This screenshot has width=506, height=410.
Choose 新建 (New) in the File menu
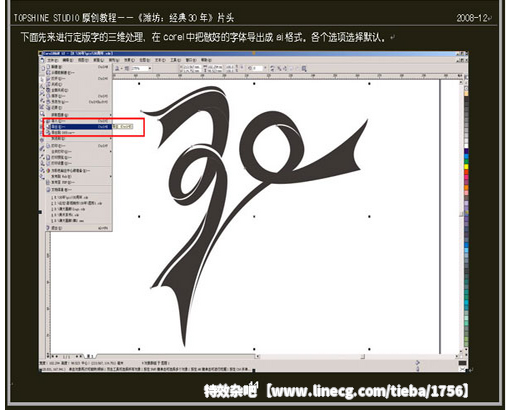pyautogui.click(x=78, y=67)
